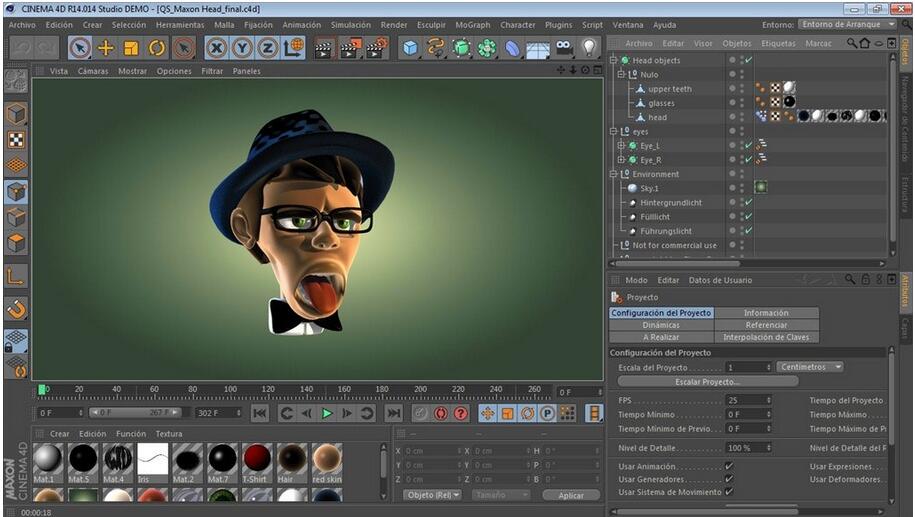Switch the coordinate system icon

[293, 48]
